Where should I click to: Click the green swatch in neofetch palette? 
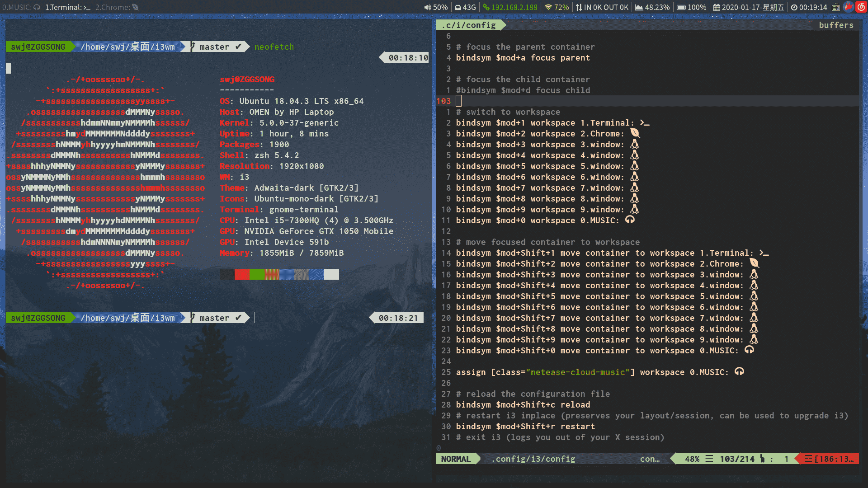(x=257, y=274)
